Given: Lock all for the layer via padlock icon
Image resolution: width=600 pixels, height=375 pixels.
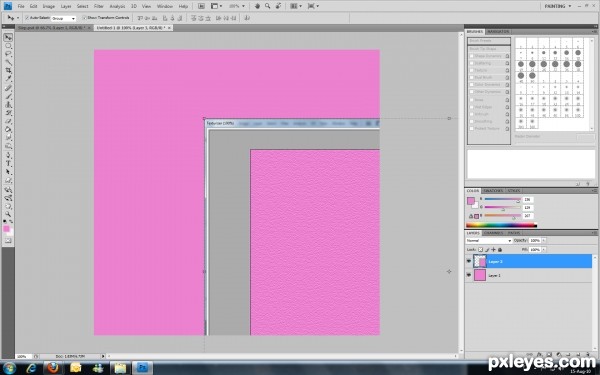Looking at the screenshot, I should 500,249.
